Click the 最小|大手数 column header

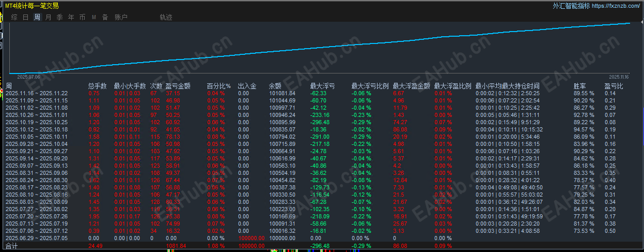(129, 86)
